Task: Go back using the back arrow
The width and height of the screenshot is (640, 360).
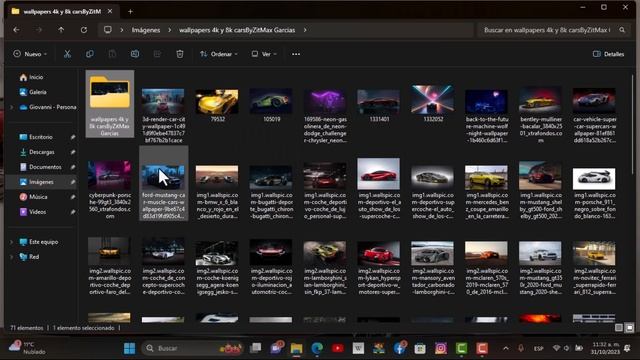Action: [x=16, y=30]
